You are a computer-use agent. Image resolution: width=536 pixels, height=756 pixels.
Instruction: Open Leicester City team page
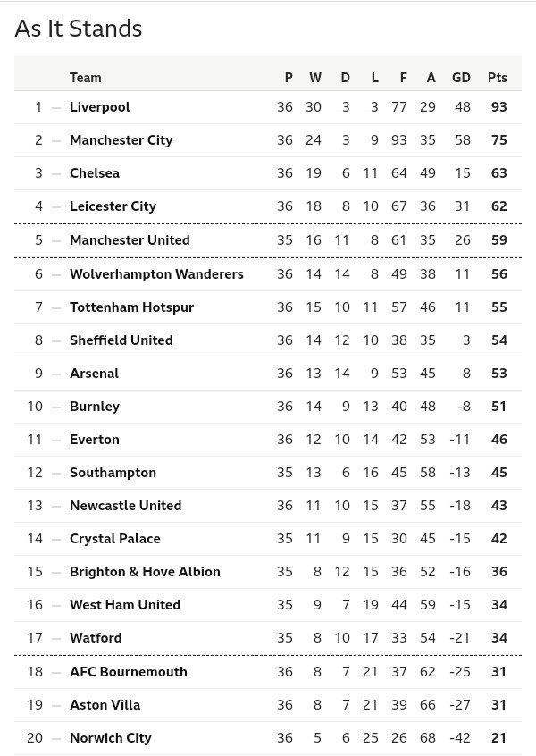[x=113, y=206]
